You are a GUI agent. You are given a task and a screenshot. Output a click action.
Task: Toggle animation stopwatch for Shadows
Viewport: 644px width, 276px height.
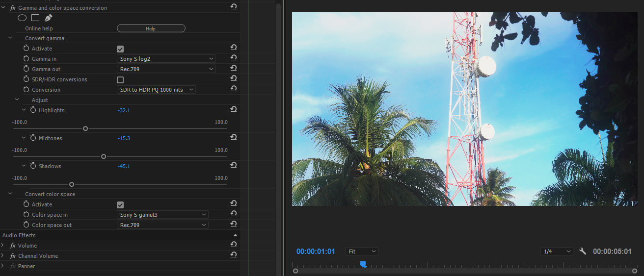(x=33, y=166)
